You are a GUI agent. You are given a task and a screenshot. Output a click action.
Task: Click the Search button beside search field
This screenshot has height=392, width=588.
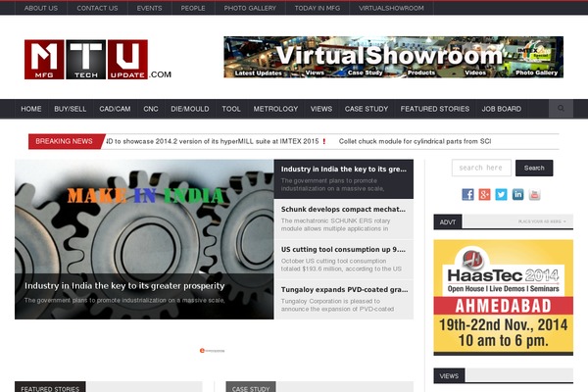[x=534, y=168]
